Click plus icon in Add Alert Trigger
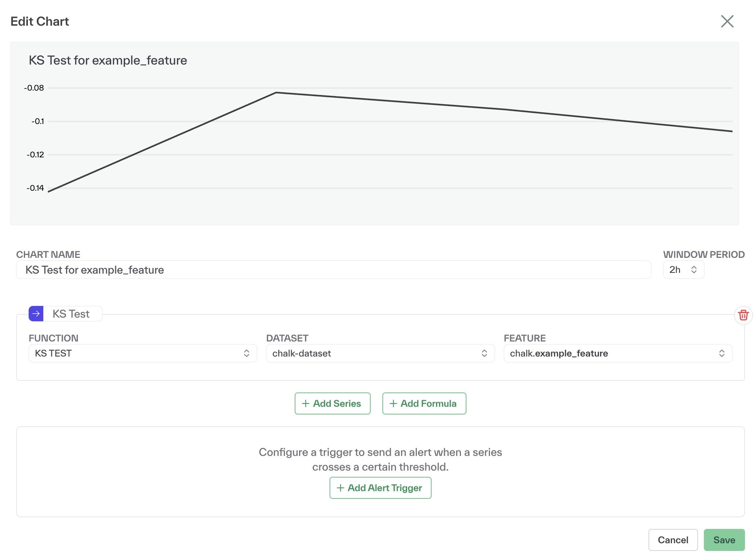This screenshot has width=756, height=559. pos(340,488)
